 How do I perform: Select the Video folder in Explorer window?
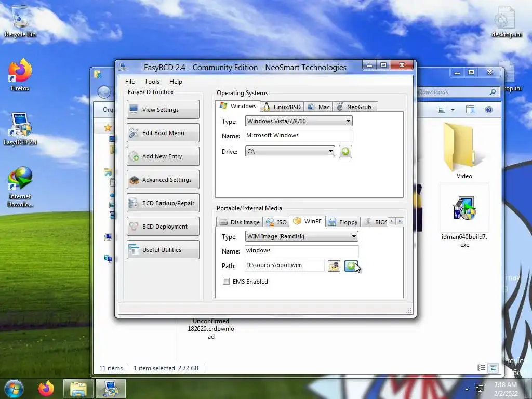tap(464, 151)
